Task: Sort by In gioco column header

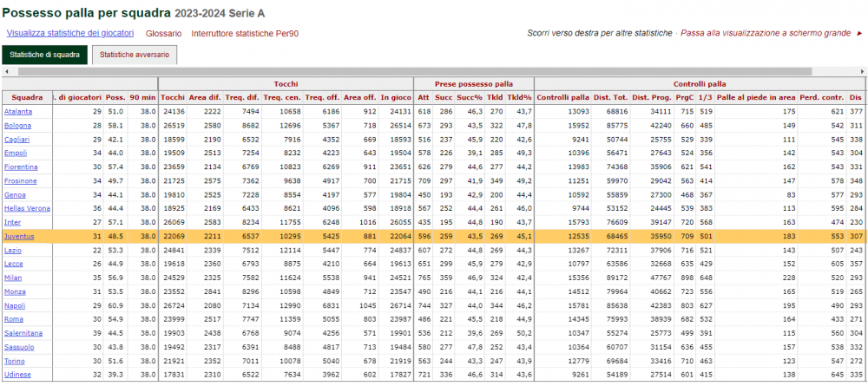Action: pos(395,97)
